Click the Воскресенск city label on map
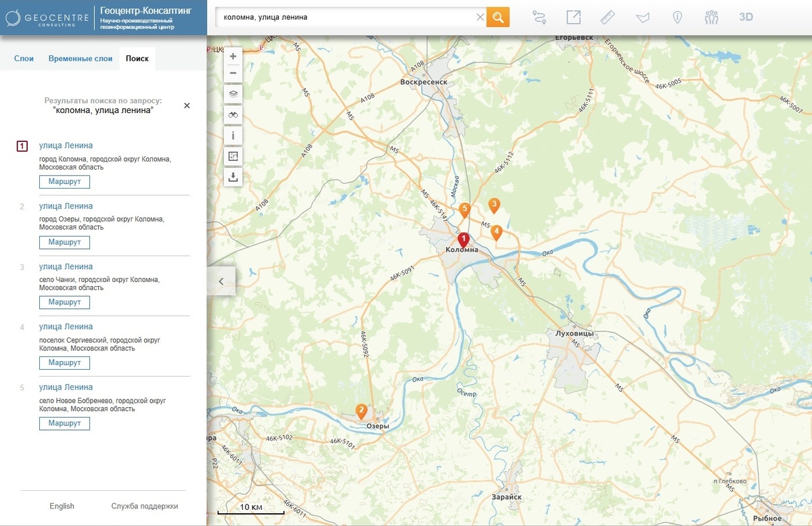Screen dimensions: 812x526 point(424,82)
